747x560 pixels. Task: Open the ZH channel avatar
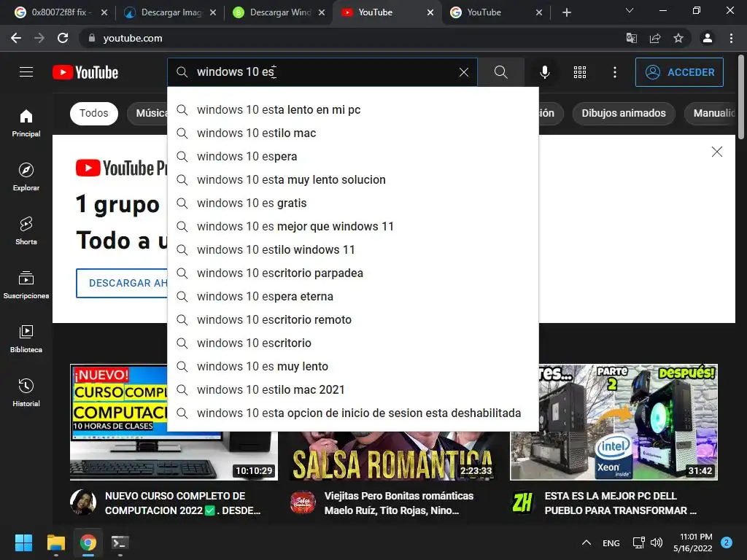coord(522,502)
